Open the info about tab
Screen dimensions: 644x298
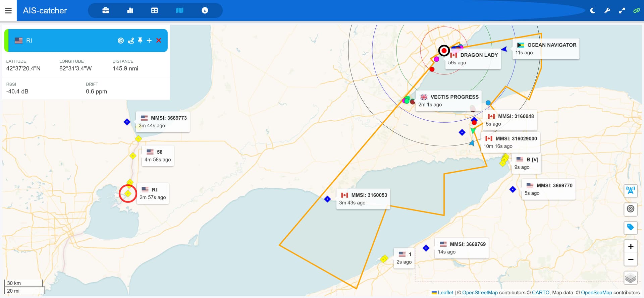(x=205, y=10)
